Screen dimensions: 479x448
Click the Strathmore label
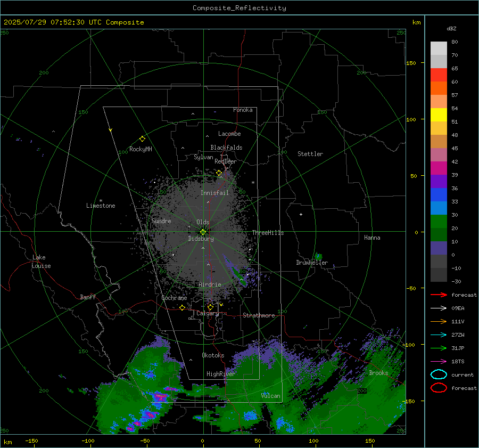(259, 315)
